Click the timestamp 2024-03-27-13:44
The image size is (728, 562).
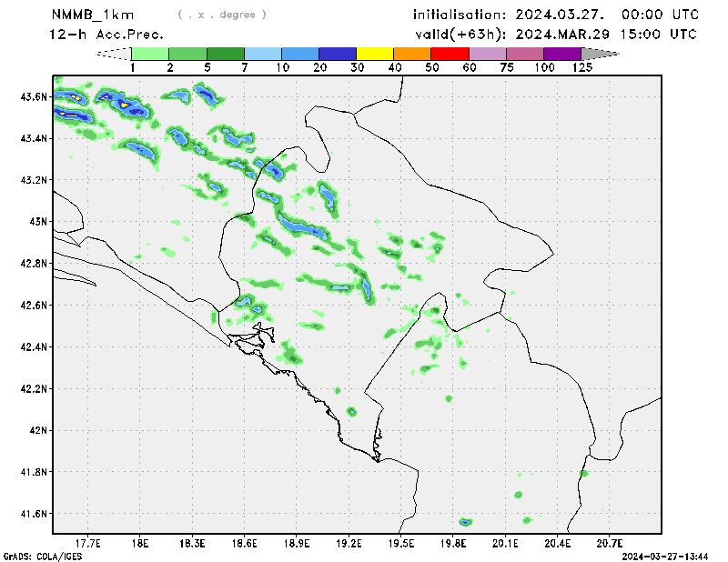pos(665,556)
